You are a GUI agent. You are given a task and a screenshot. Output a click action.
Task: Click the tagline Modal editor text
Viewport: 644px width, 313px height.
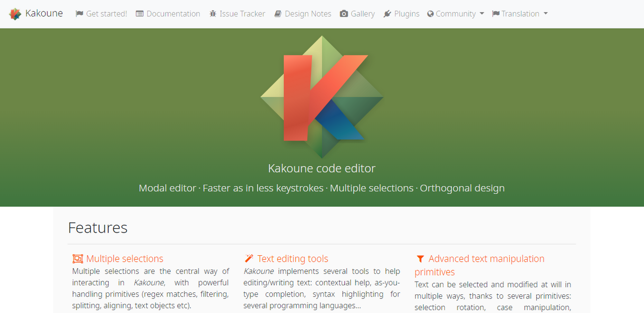[168, 188]
